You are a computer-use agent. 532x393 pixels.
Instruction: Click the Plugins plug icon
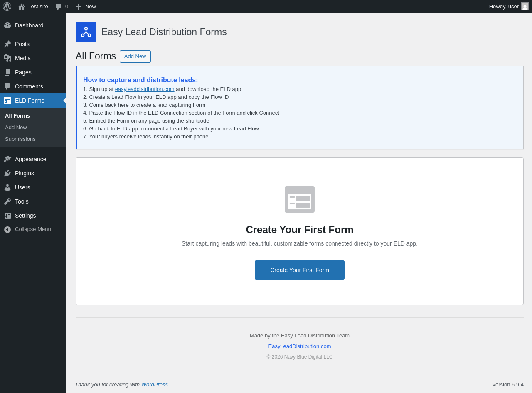tap(7, 173)
